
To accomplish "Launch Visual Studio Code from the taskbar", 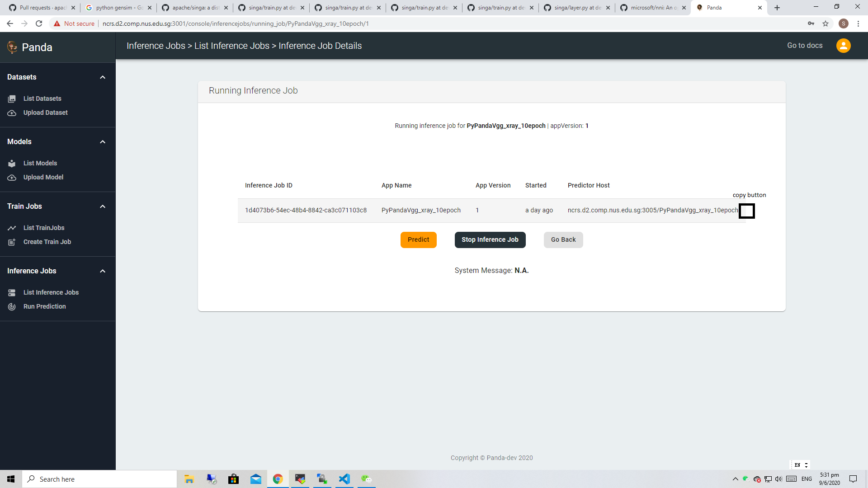I will click(x=344, y=479).
